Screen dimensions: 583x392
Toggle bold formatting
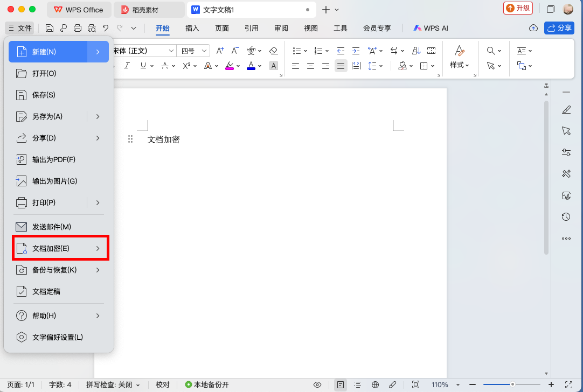[112, 65]
